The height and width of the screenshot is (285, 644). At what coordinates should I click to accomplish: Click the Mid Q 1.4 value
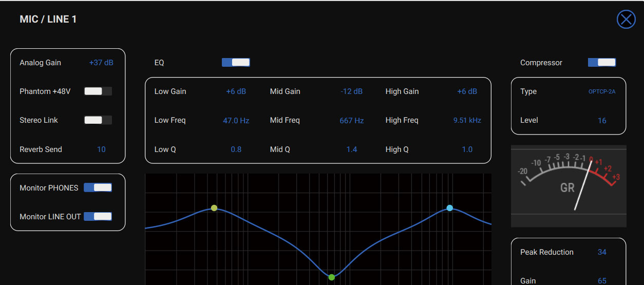coord(351,149)
